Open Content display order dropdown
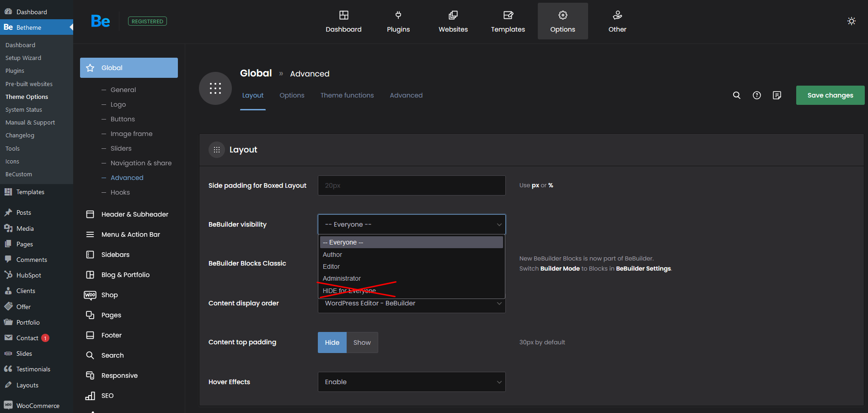The width and height of the screenshot is (868, 413). pyautogui.click(x=412, y=304)
